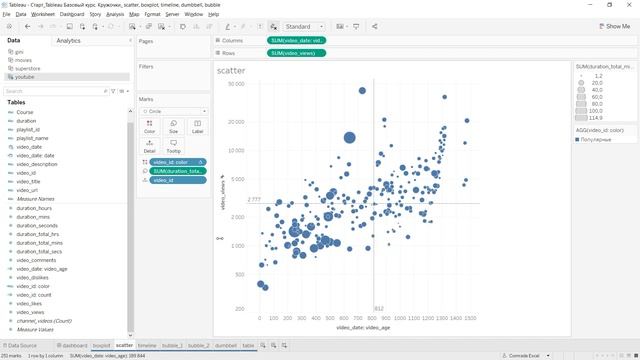Switch to the timeline sheet tab
Viewport: 640px width, 360px height.
pyautogui.click(x=147, y=346)
